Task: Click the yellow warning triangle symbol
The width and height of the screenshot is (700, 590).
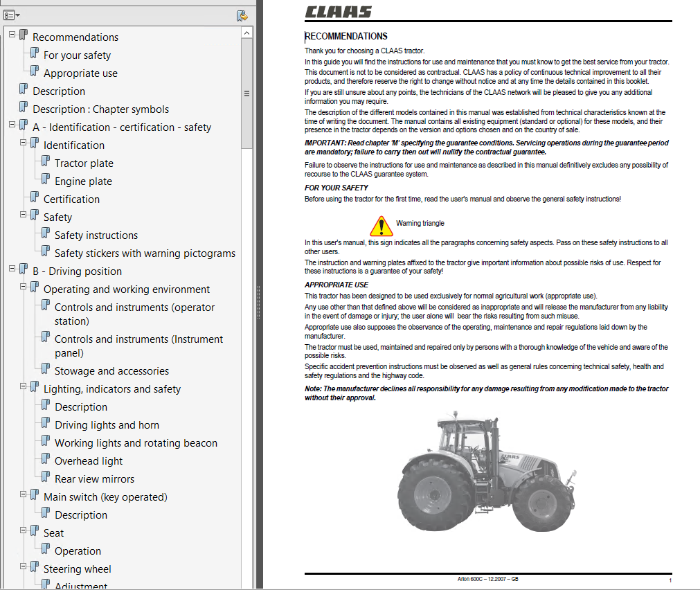Action: point(382,226)
